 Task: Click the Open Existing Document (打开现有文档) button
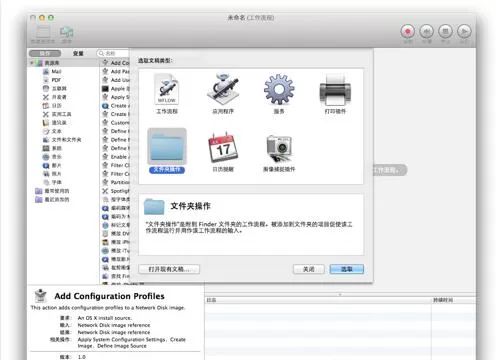click(169, 269)
